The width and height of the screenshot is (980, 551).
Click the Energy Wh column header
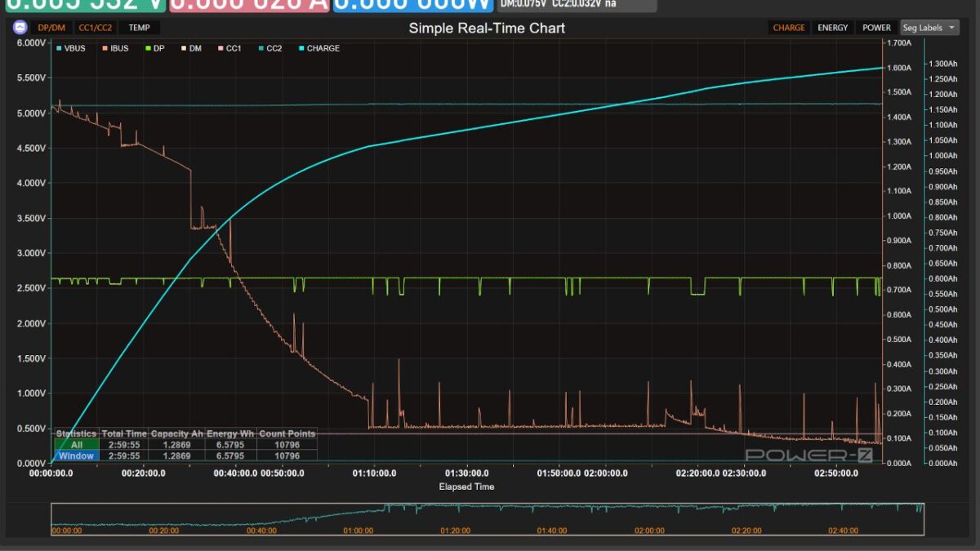231,433
